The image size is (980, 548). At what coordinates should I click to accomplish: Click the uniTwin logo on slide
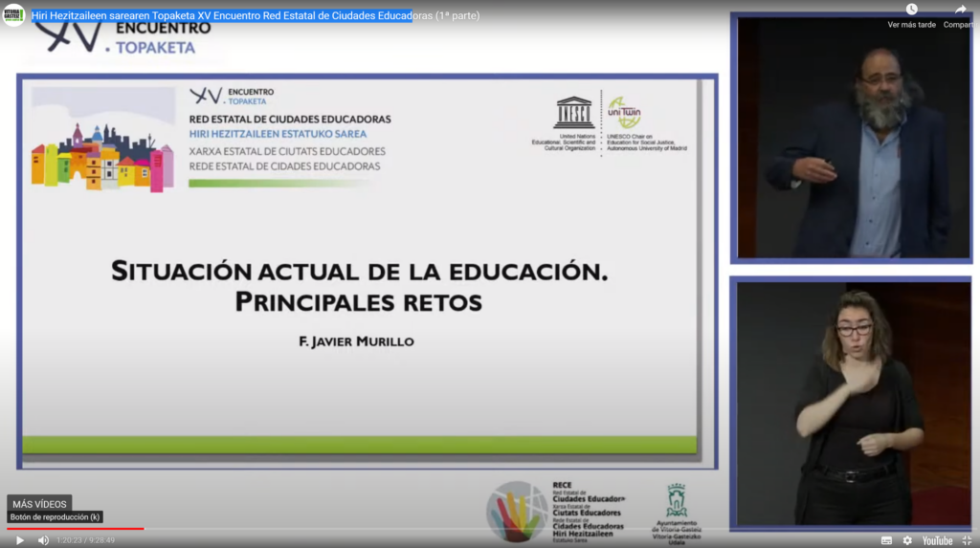[x=624, y=113]
